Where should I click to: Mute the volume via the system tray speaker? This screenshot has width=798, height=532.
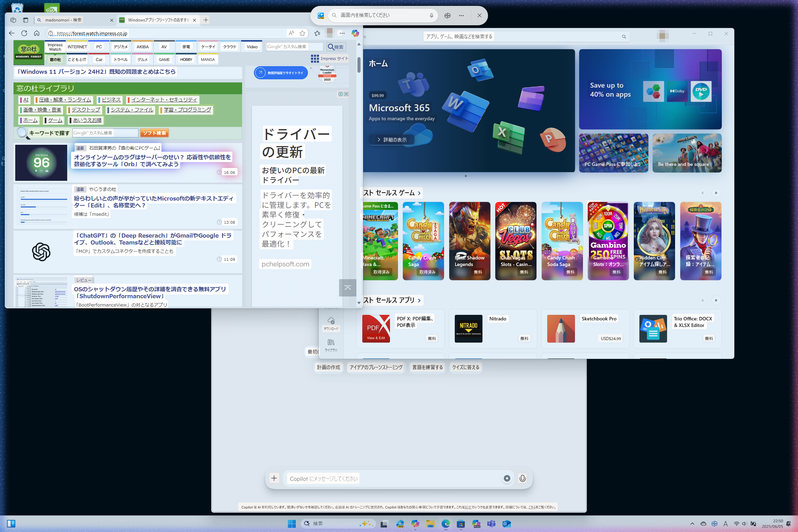(744, 524)
